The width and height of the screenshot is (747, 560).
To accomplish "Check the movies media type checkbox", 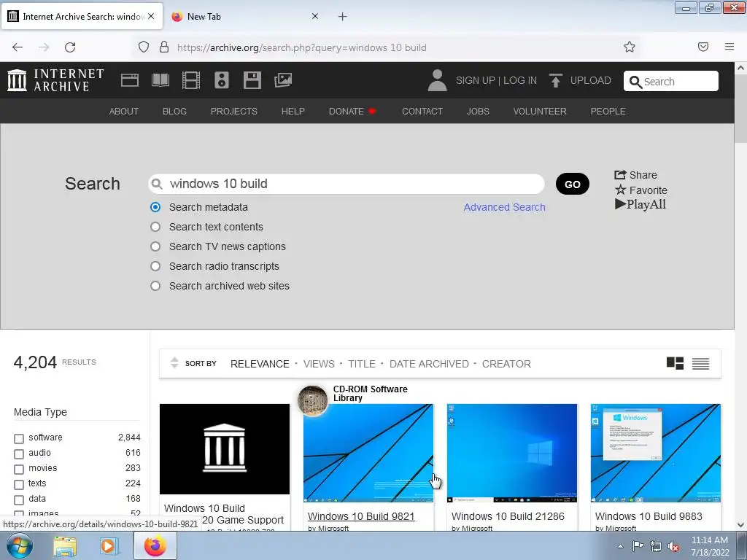I will 19,469.
